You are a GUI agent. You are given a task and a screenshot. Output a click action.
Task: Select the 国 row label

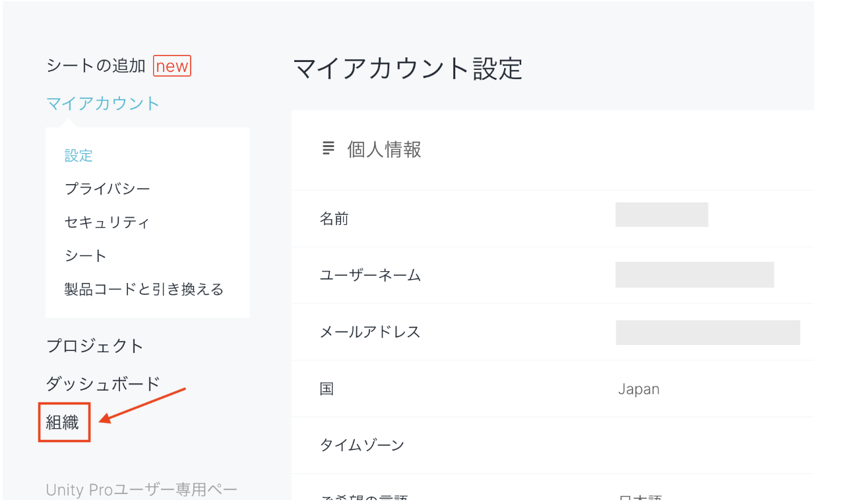coord(327,389)
